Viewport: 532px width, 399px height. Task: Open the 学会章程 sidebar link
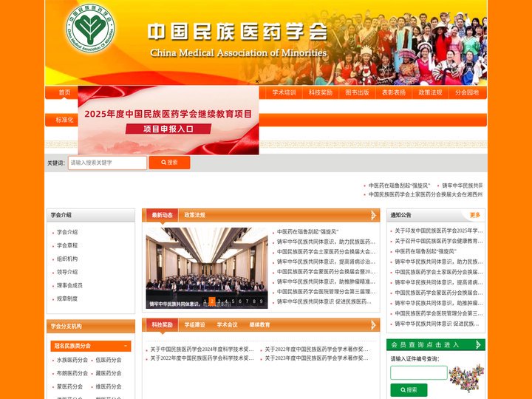click(x=67, y=245)
